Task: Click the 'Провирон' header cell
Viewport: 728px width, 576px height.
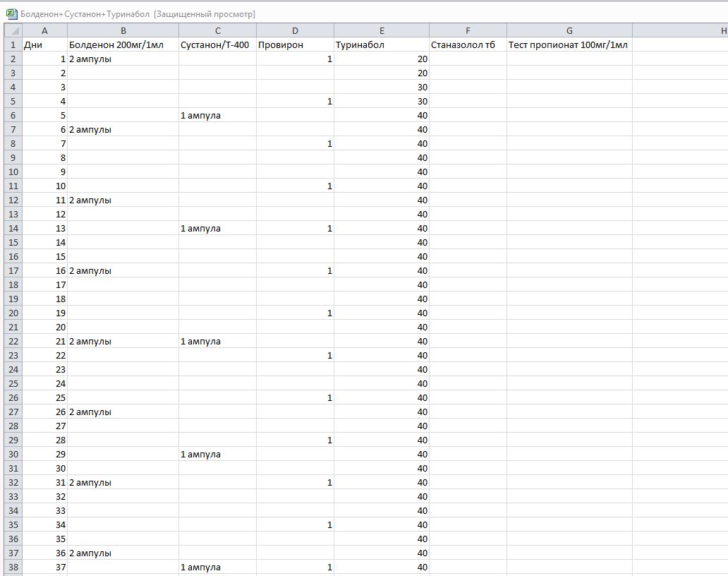Action: coord(295,44)
